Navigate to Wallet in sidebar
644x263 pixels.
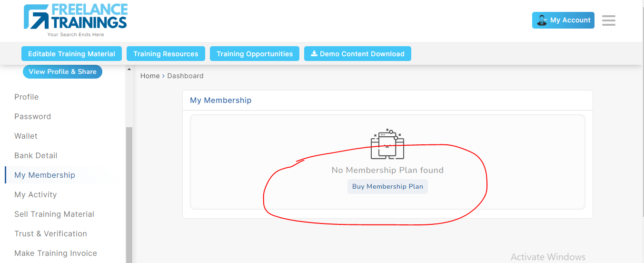point(26,136)
